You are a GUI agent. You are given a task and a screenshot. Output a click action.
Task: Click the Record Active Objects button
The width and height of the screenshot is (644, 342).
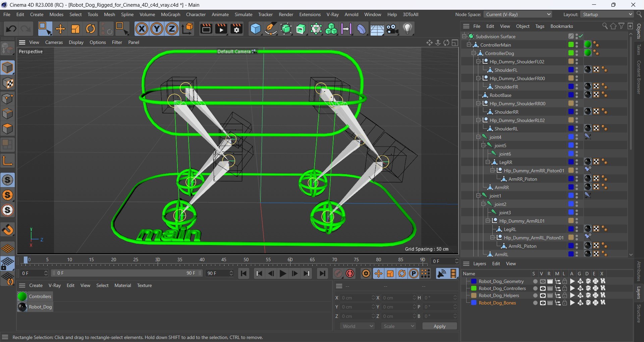pos(338,274)
